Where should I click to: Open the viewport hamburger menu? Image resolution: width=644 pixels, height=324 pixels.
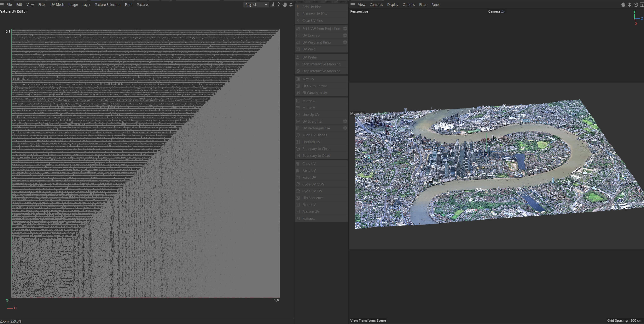(x=353, y=5)
